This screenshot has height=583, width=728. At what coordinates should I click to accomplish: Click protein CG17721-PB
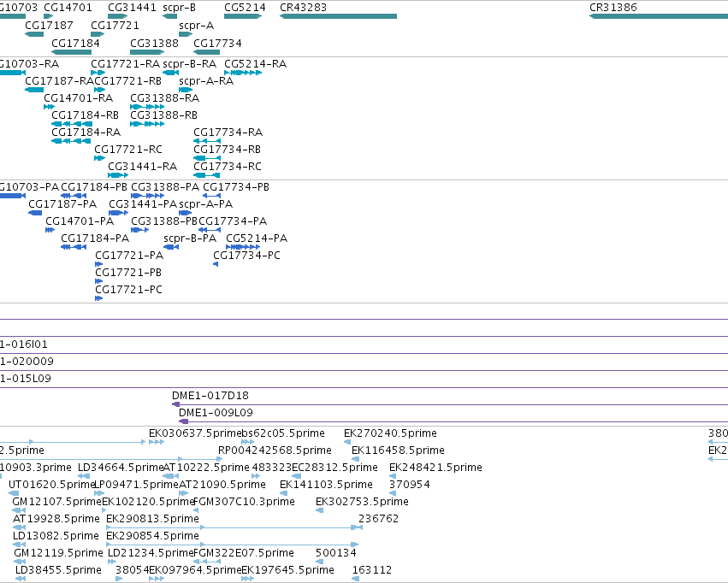128,272
